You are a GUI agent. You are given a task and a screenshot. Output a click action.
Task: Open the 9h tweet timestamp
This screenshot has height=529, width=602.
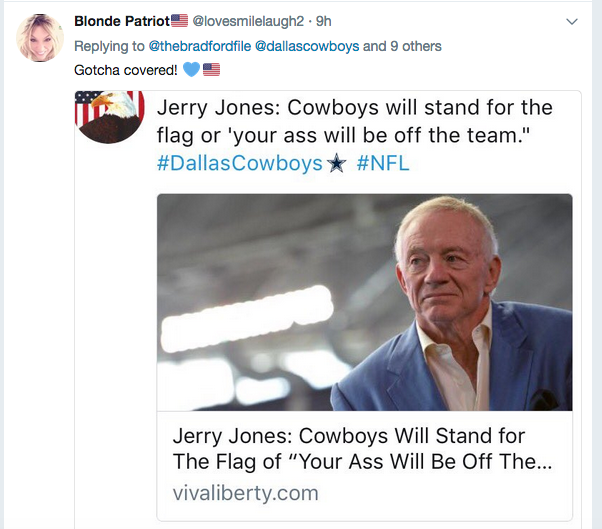(x=324, y=21)
